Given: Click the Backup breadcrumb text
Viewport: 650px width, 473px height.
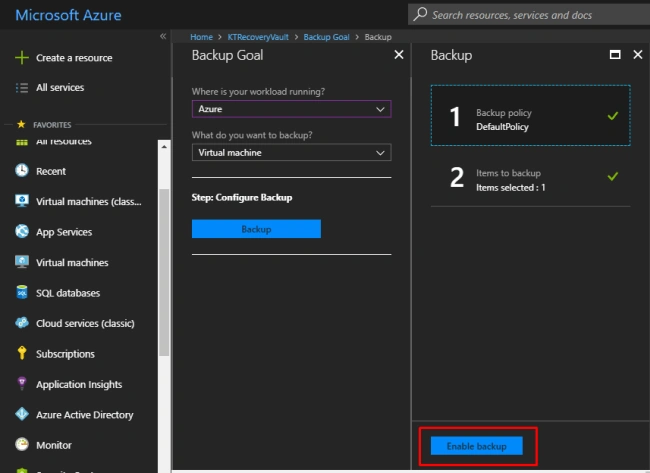Looking at the screenshot, I should (378, 37).
